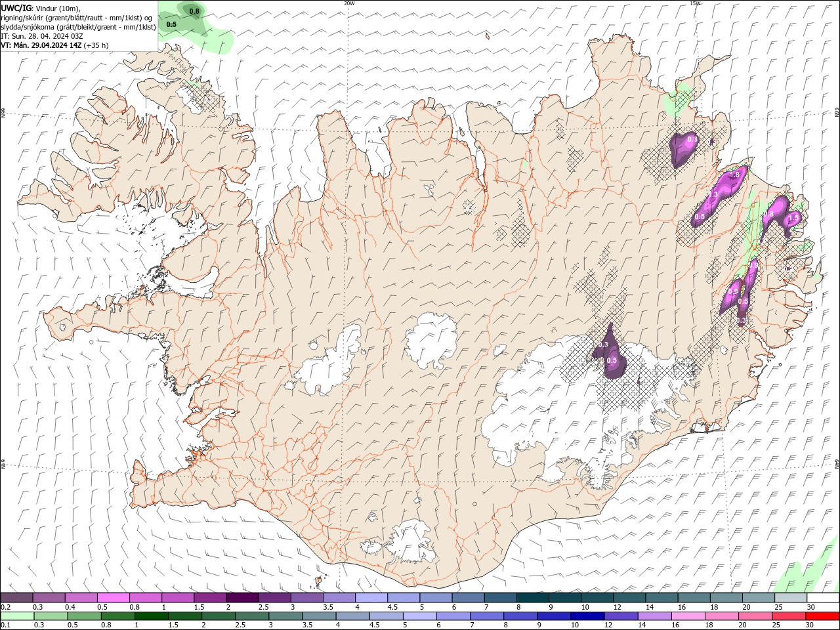The width and height of the screenshot is (840, 630).
Task: Click rain scale swatch between 4 and 4.5
Action: coord(352,616)
